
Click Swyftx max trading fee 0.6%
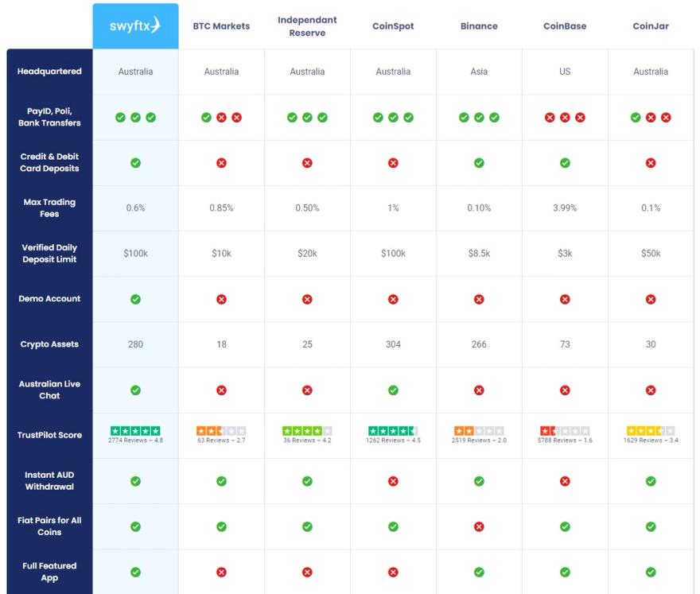pyautogui.click(x=136, y=208)
